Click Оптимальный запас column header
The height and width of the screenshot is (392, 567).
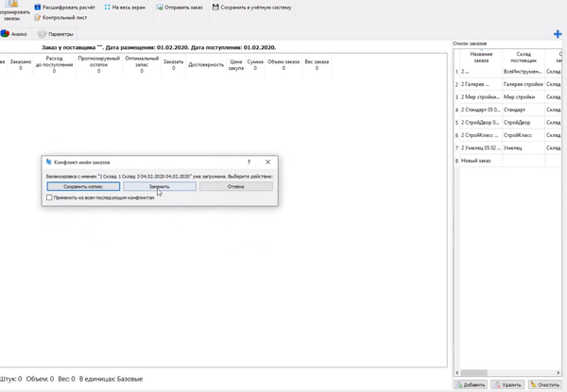click(142, 64)
